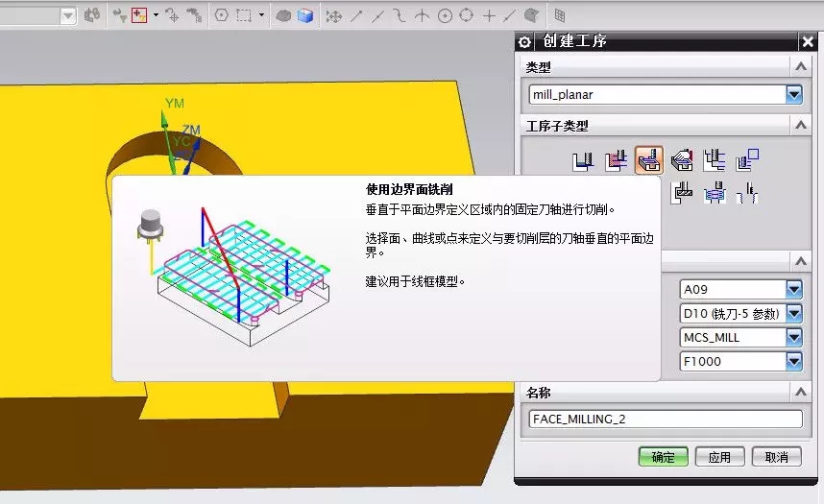The image size is (824, 504).
Task: Click the YM axis label in viewport
Action: [x=175, y=103]
